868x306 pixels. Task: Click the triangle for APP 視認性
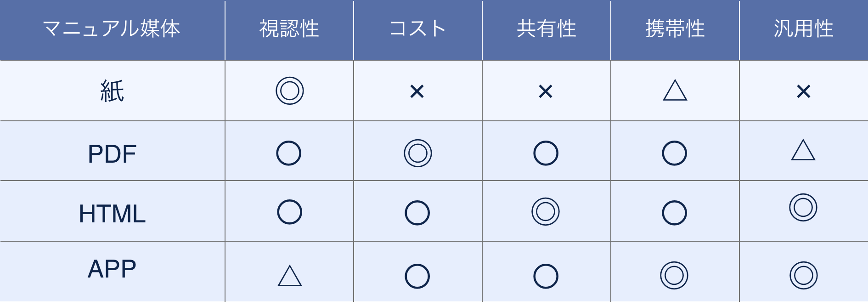pyautogui.click(x=289, y=276)
